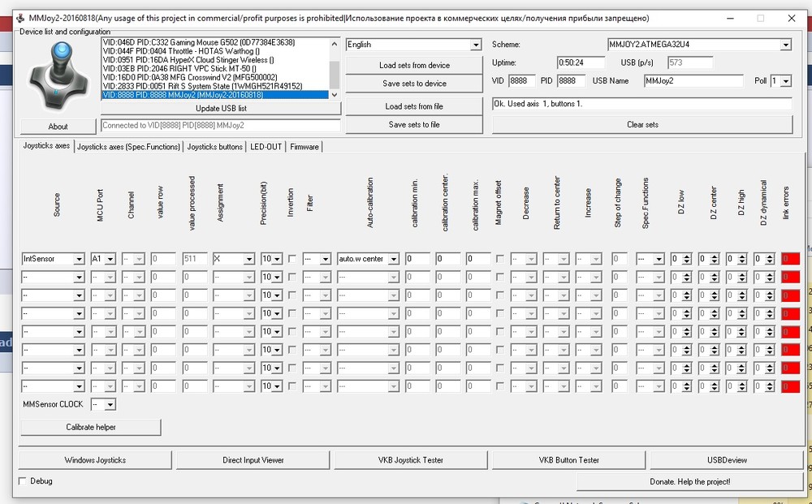Switch to Joysticks axes tab
Viewport: 812px width, 504px height.
pos(46,146)
